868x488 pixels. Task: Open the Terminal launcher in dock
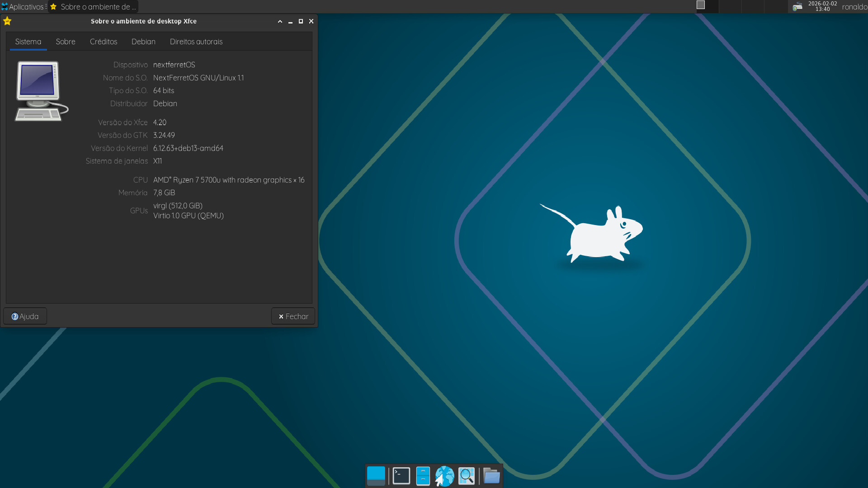[401, 476]
